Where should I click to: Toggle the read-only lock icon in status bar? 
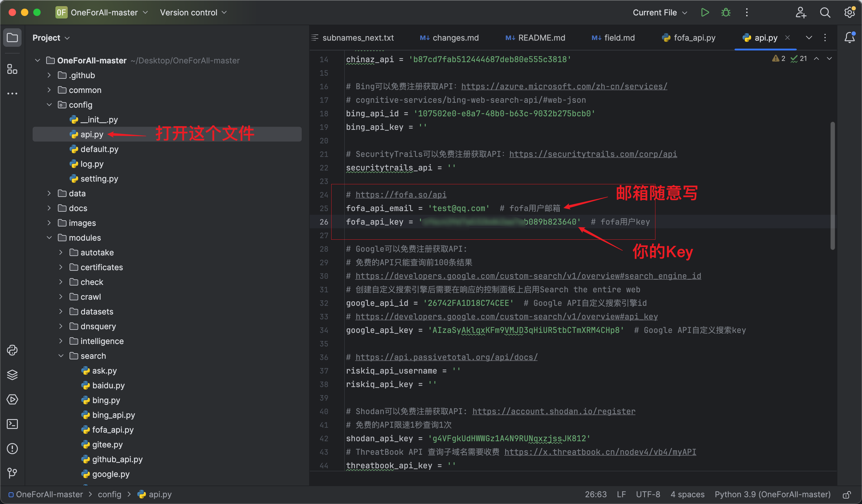click(x=847, y=494)
